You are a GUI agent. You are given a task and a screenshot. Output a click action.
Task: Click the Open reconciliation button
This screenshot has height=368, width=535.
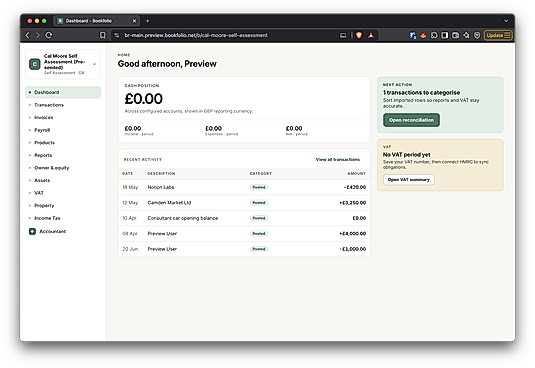pyautogui.click(x=411, y=120)
